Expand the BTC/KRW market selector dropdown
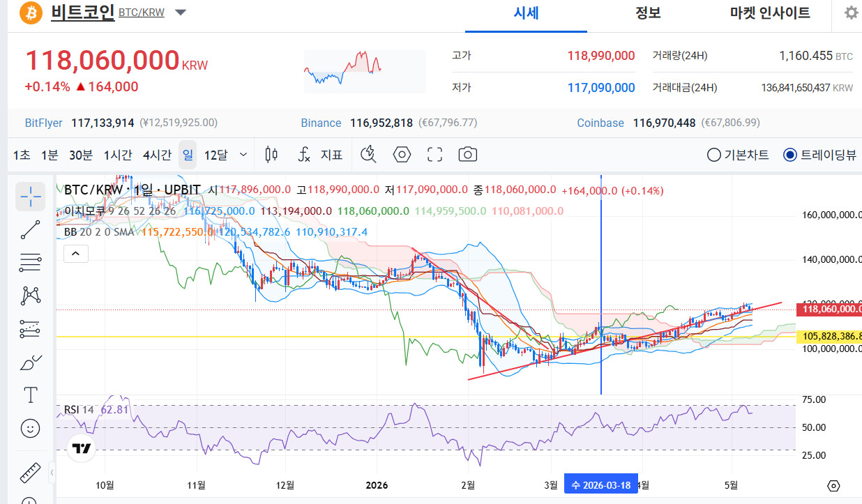This screenshot has width=862, height=504. pos(181,13)
